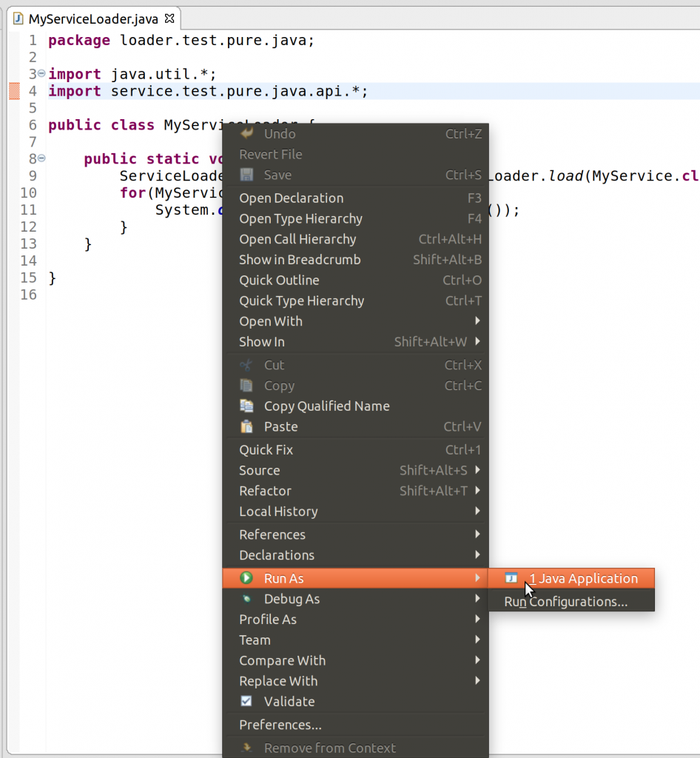Expand the Refactor submenu

265,491
